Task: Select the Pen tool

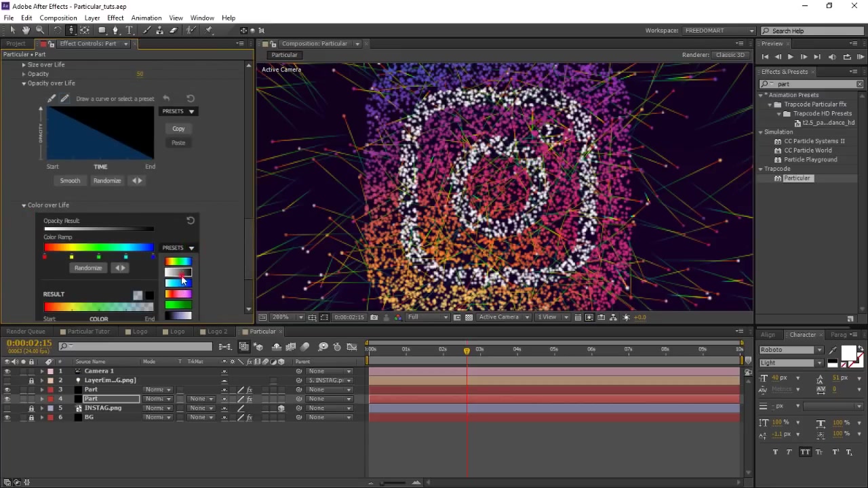Action: click(x=116, y=30)
